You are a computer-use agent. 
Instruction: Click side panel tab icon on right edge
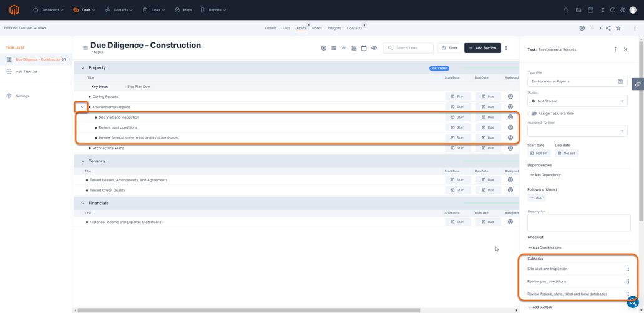(x=638, y=84)
